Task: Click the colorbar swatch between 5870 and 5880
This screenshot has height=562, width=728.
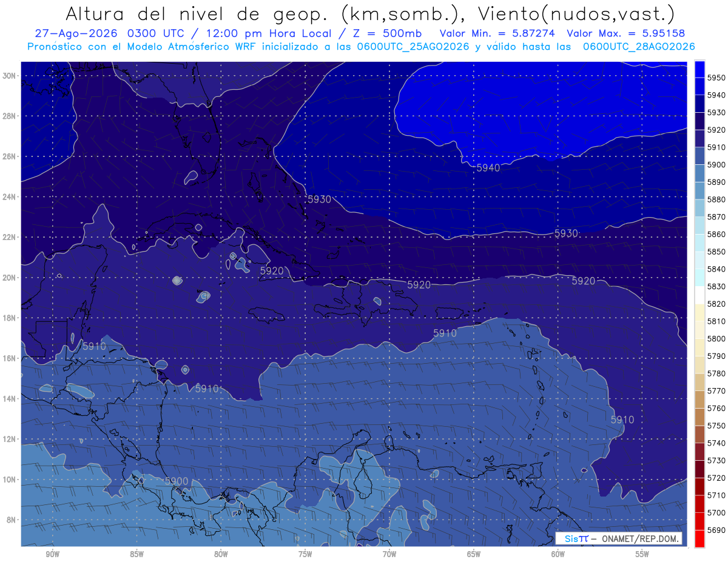Action: point(699,208)
